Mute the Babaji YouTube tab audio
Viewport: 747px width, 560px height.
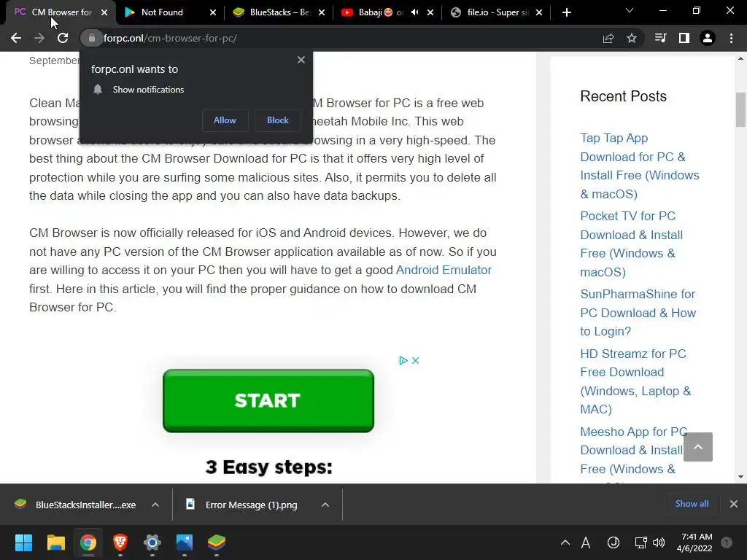point(414,12)
